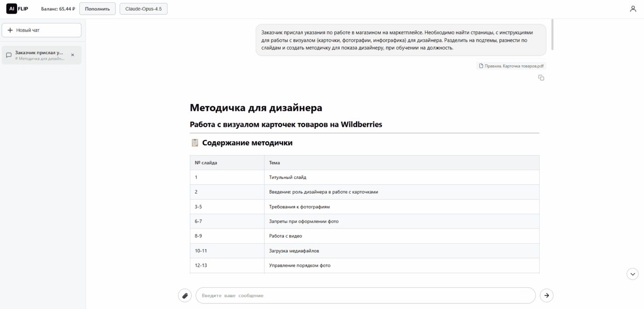
Task: Open chat 'Заказчик прислал у...' in sidebar
Action: tap(41, 55)
